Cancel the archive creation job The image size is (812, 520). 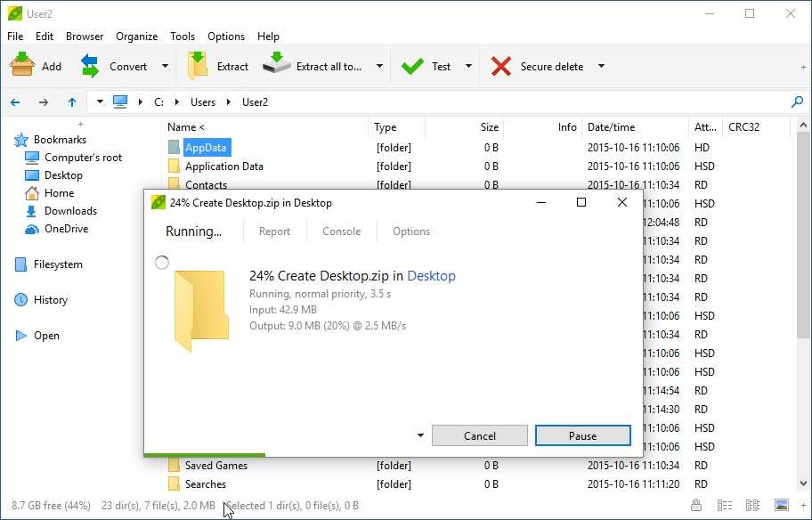pos(479,435)
